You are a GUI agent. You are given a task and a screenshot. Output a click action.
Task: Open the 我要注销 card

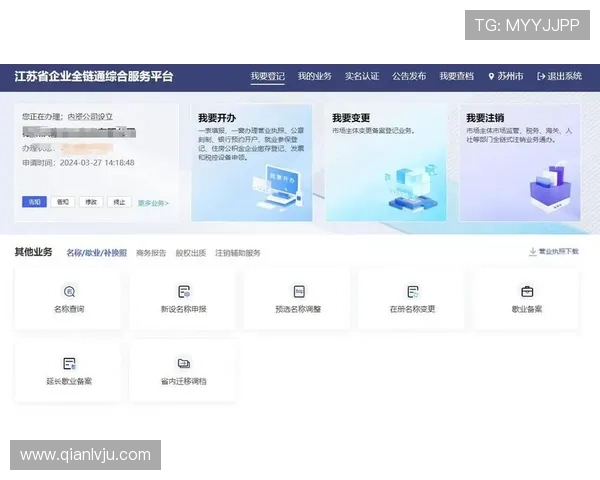520,163
